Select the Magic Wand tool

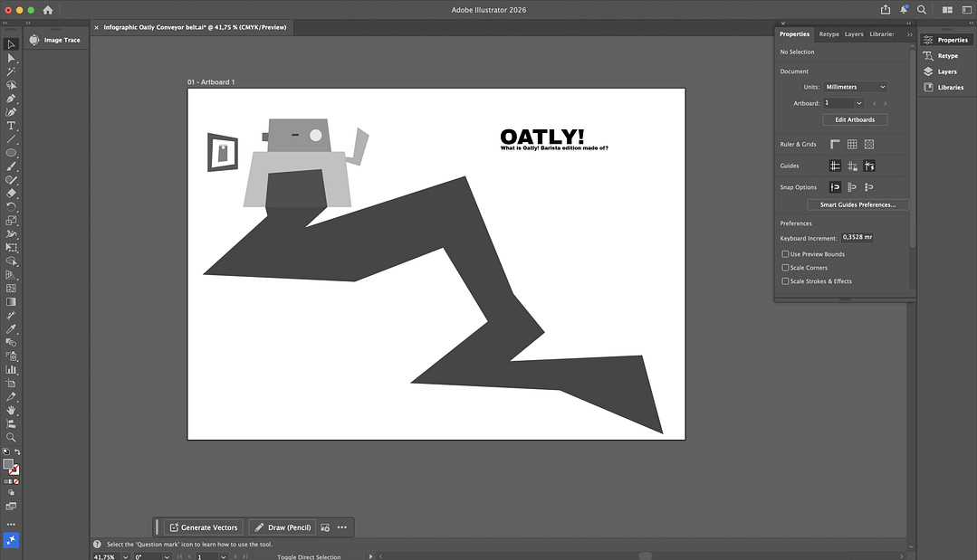coord(12,71)
